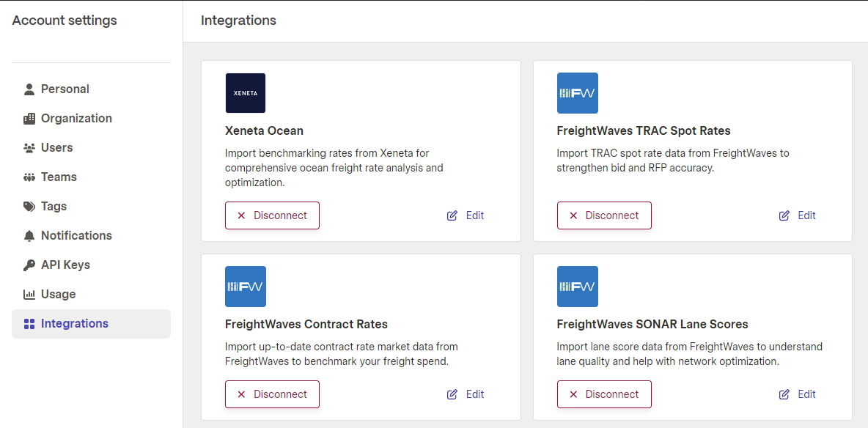Click the FreightWaves TRAC Spot Rates logo

click(578, 93)
